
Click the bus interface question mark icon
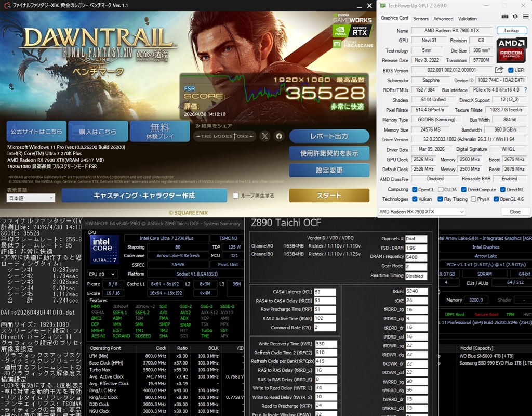pyautogui.click(x=526, y=90)
